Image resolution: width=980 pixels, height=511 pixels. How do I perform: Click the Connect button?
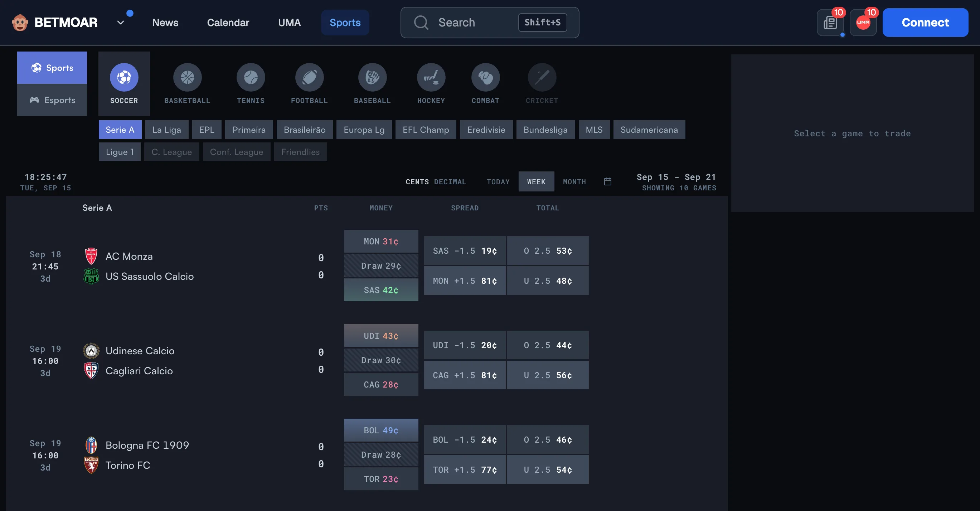925,23
